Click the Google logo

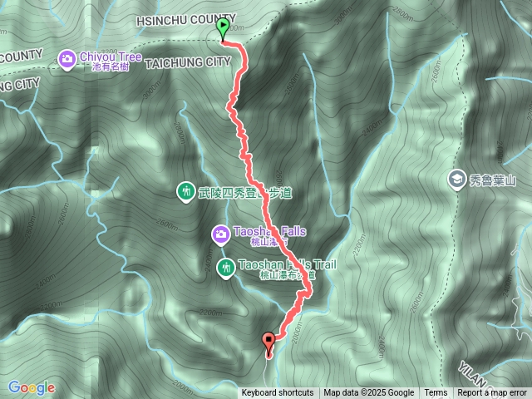coord(32,388)
